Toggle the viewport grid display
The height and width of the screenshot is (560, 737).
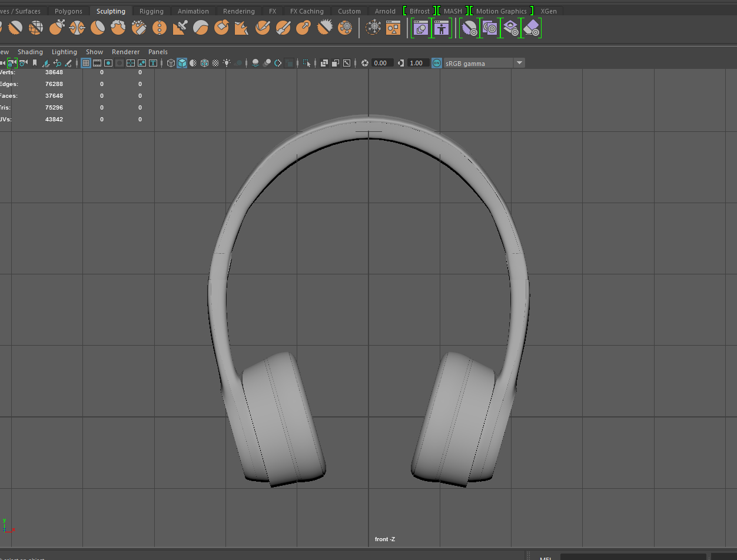coord(86,63)
